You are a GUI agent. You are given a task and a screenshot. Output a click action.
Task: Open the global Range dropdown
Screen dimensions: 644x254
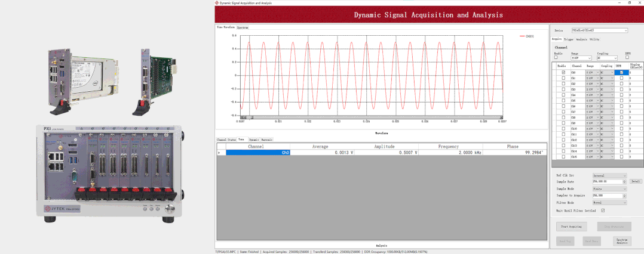[x=581, y=58]
